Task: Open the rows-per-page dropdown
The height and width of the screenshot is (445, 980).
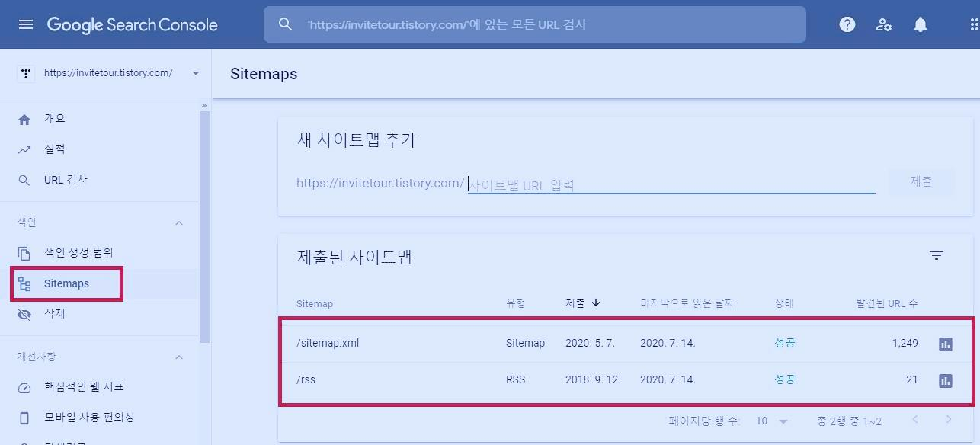Action: click(771, 421)
